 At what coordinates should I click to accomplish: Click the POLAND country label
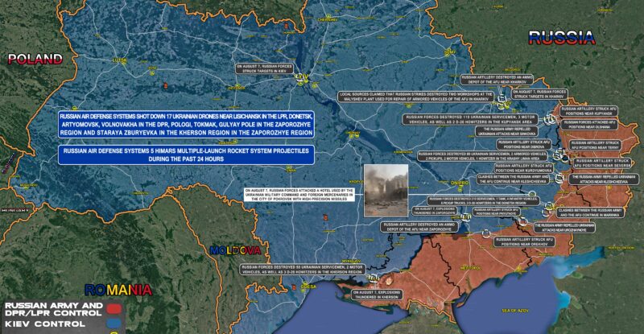coord(33,59)
